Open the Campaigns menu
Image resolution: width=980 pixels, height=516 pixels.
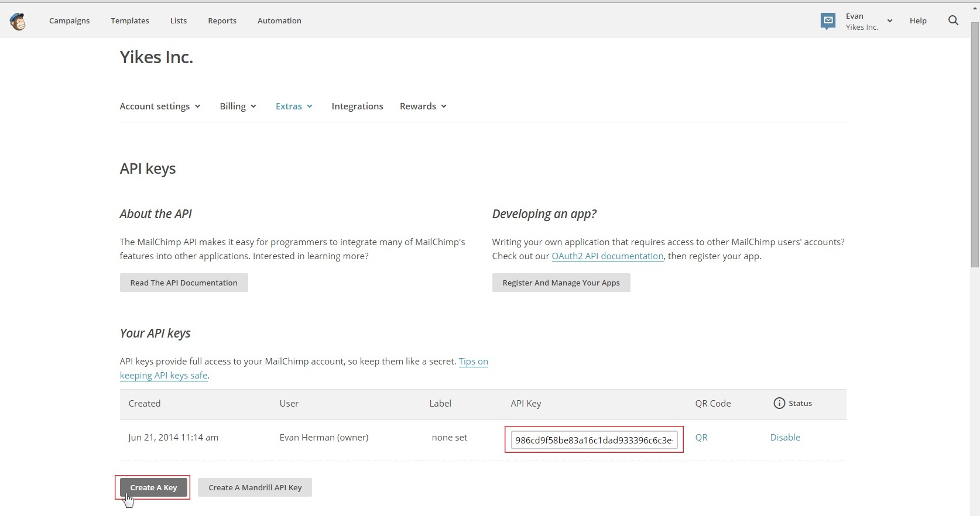pyautogui.click(x=70, y=20)
